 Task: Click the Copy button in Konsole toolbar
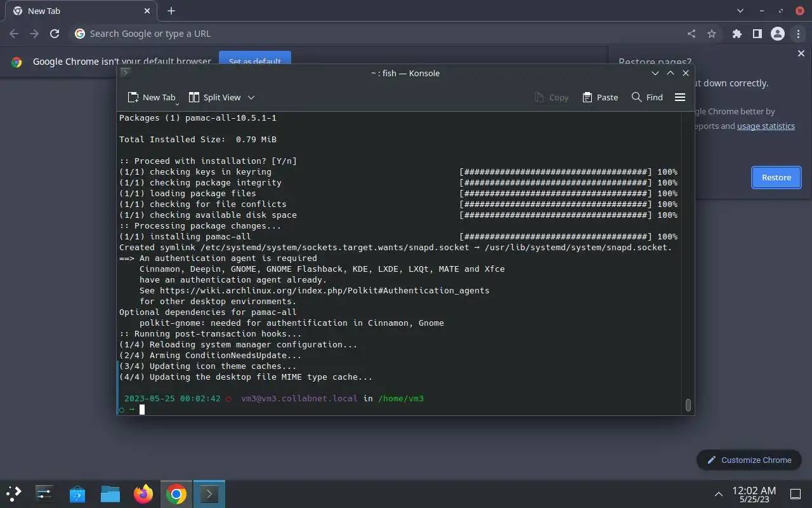551,97
